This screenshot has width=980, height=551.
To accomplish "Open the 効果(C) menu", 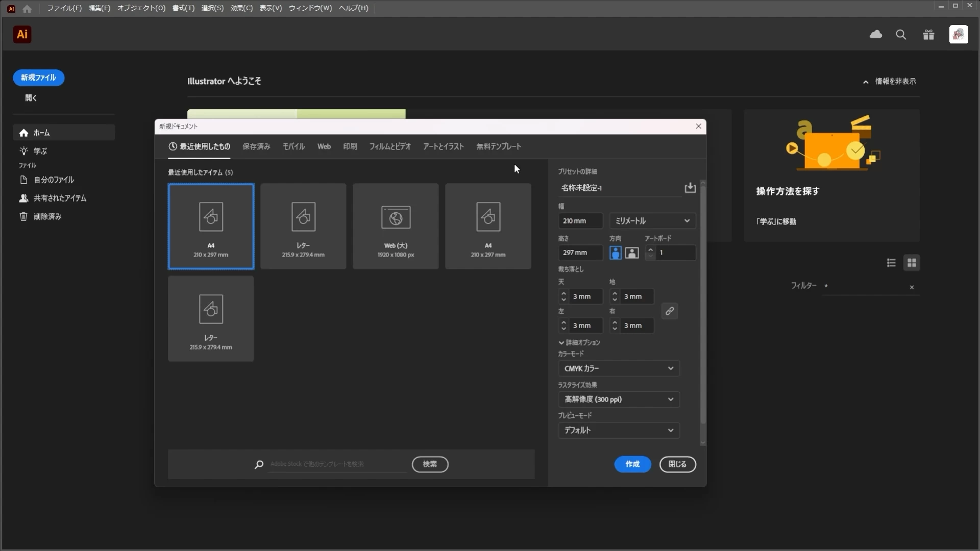I will coord(241,8).
